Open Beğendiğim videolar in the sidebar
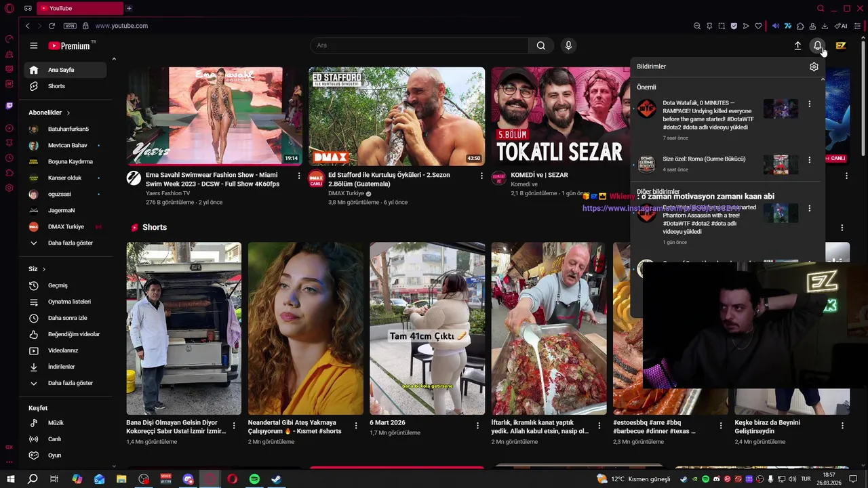868x488 pixels. 65,334
